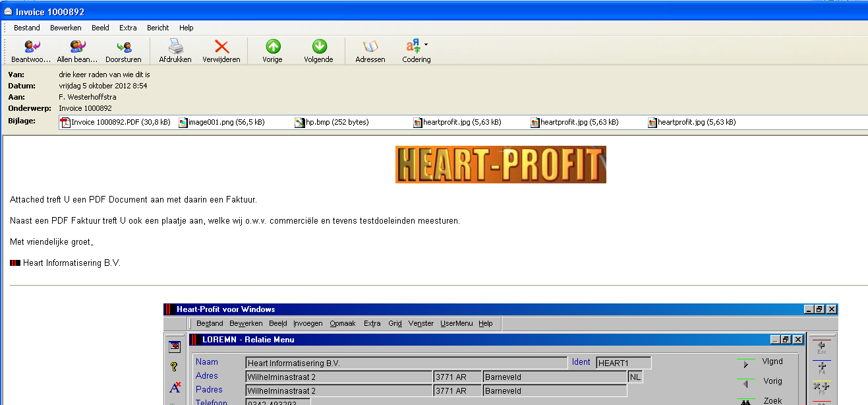Open the Help menu of the Invoice window

click(187, 28)
